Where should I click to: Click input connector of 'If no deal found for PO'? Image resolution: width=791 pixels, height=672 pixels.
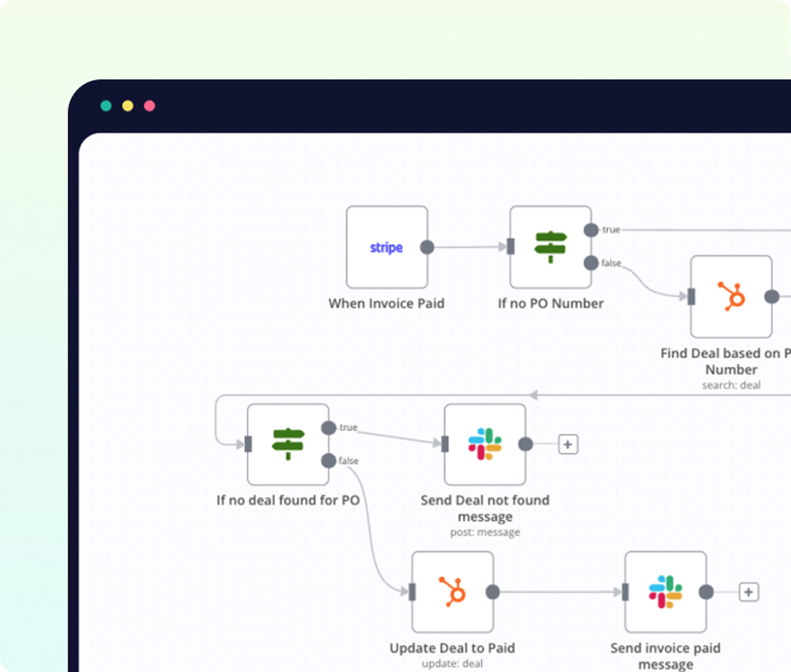click(248, 443)
